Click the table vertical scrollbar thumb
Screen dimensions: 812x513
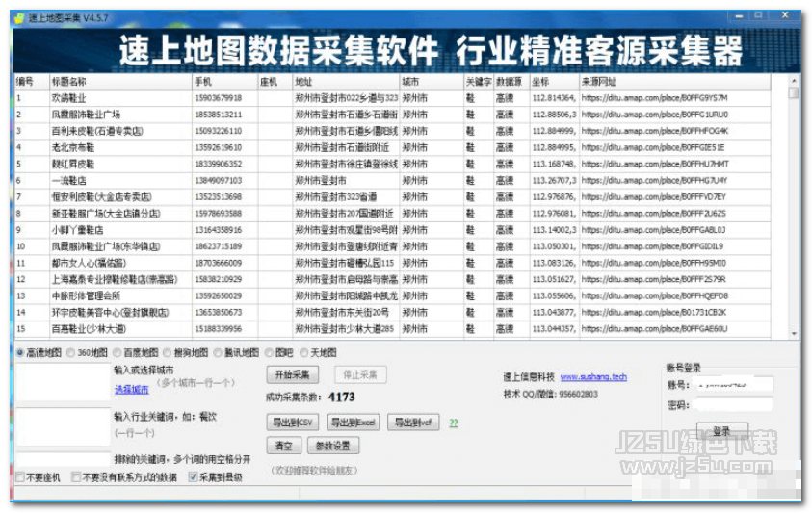point(794,93)
